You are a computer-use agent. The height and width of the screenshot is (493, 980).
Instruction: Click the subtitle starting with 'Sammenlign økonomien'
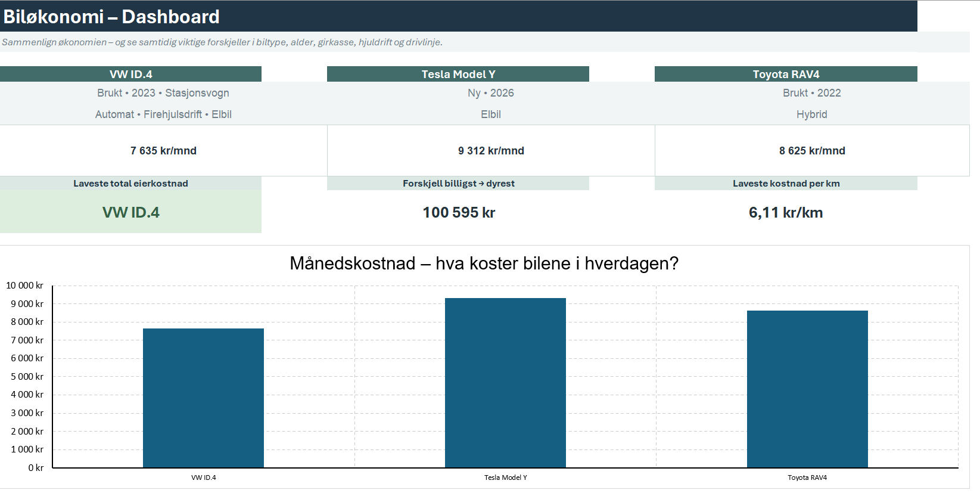pyautogui.click(x=222, y=42)
